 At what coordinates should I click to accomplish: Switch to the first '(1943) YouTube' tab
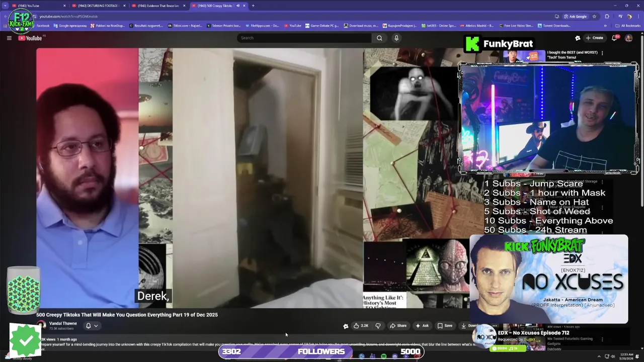(39, 6)
